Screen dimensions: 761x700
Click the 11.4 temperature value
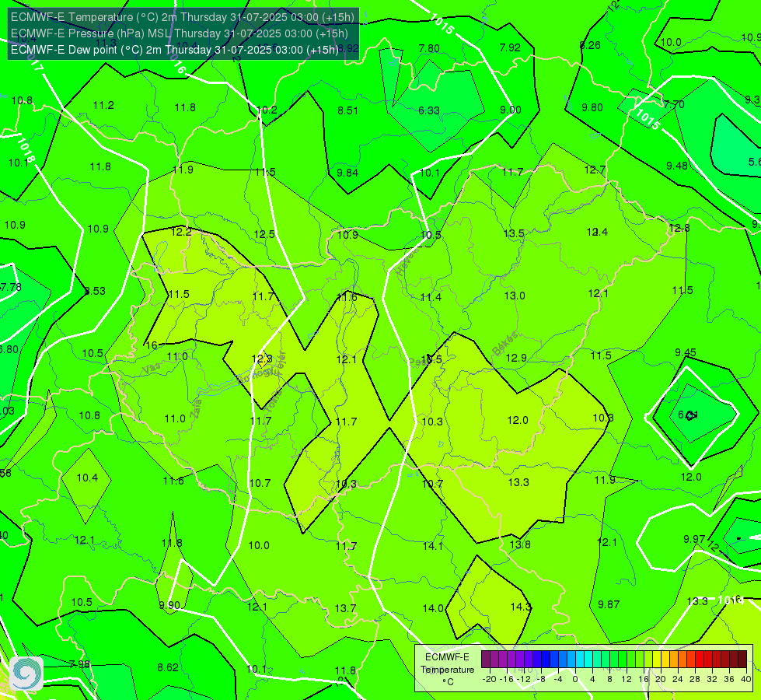pyautogui.click(x=431, y=297)
